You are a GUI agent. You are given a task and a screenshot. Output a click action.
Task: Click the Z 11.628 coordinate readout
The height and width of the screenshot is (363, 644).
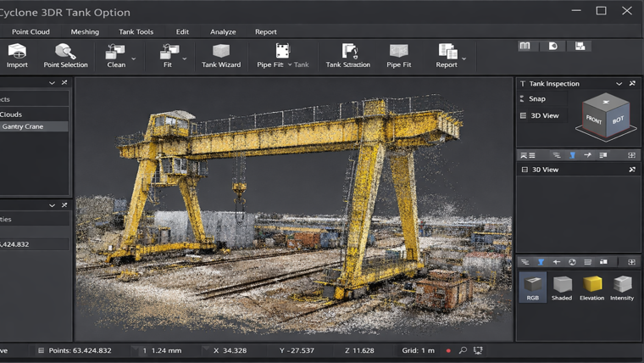[x=359, y=350]
